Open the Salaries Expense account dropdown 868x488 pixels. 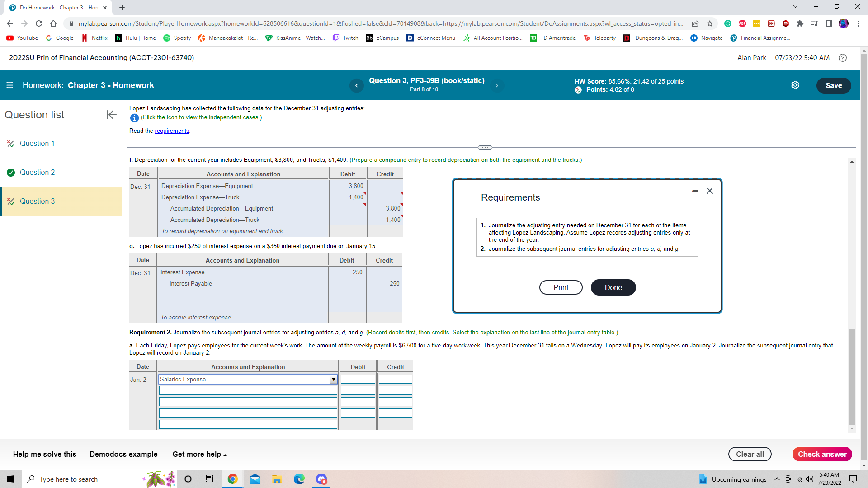[333, 380]
